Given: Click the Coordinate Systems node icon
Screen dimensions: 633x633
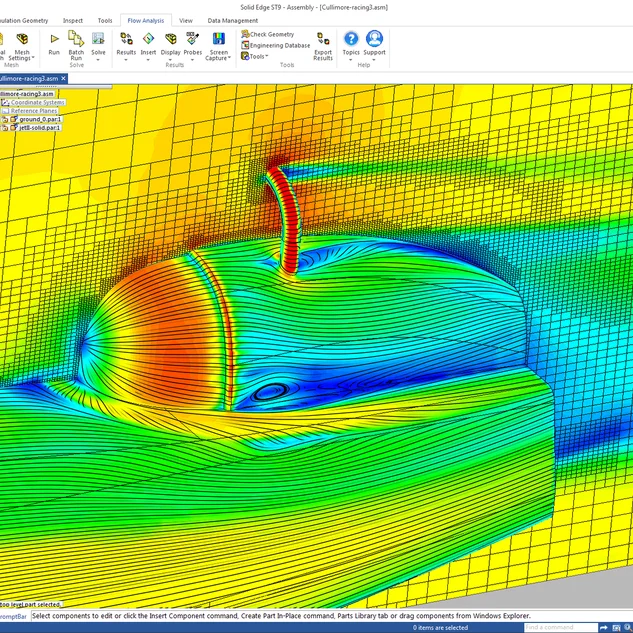Looking at the screenshot, I should 5,103.
